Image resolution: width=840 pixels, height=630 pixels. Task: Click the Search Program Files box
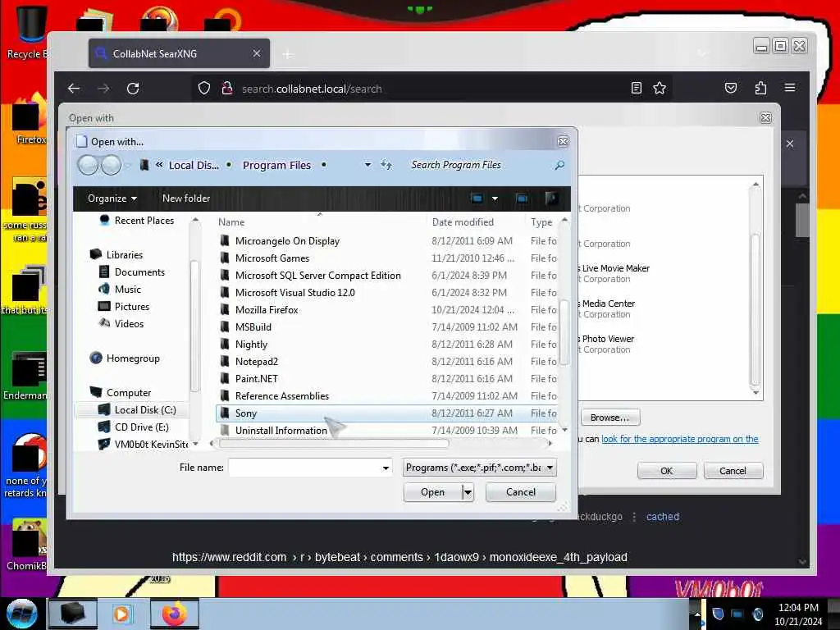click(479, 165)
